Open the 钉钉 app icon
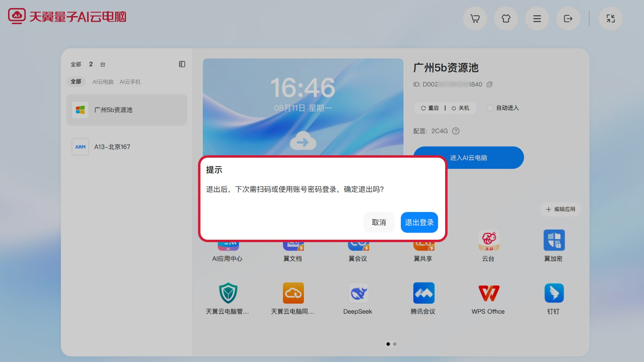The image size is (644, 362). (554, 293)
